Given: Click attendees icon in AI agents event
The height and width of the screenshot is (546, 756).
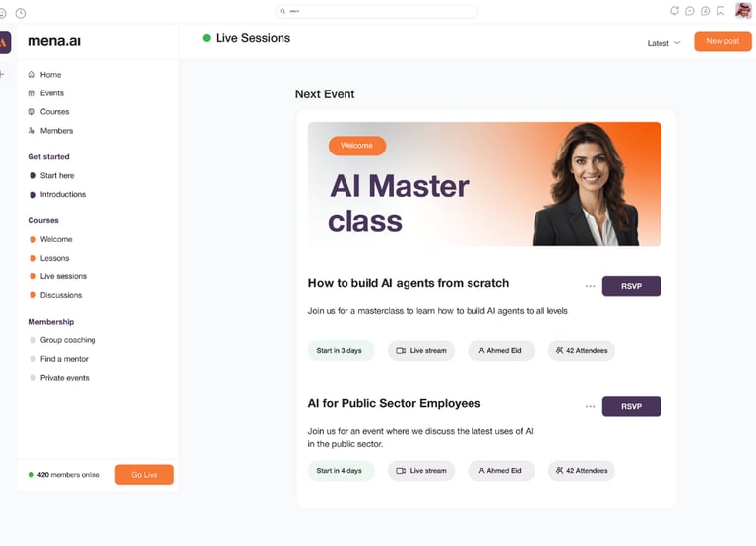Looking at the screenshot, I should [559, 351].
